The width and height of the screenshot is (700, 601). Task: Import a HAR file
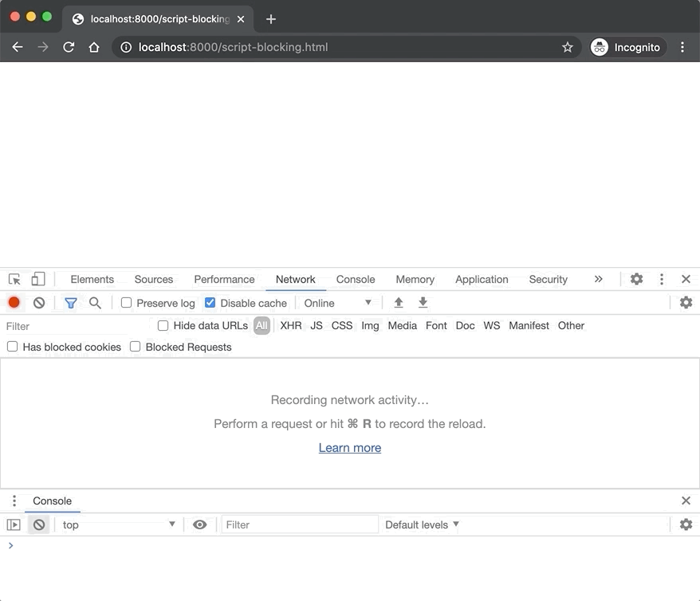(399, 302)
